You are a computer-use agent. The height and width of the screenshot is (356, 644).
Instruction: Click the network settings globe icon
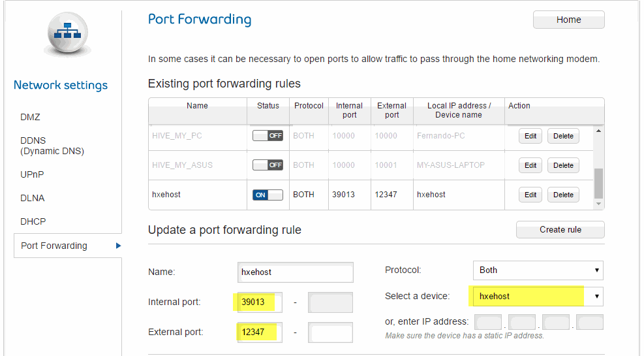[x=67, y=33]
